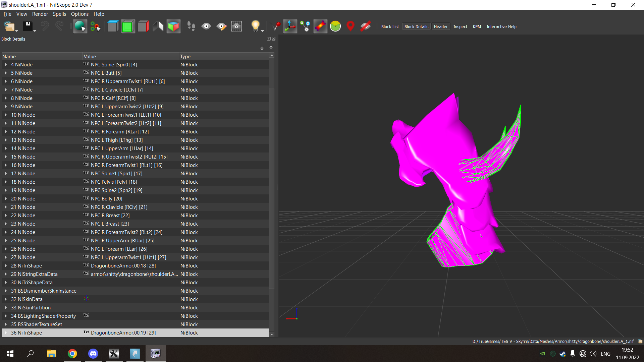644x362 pixels.
Task: Select the front view green cube
Action: (128, 26)
